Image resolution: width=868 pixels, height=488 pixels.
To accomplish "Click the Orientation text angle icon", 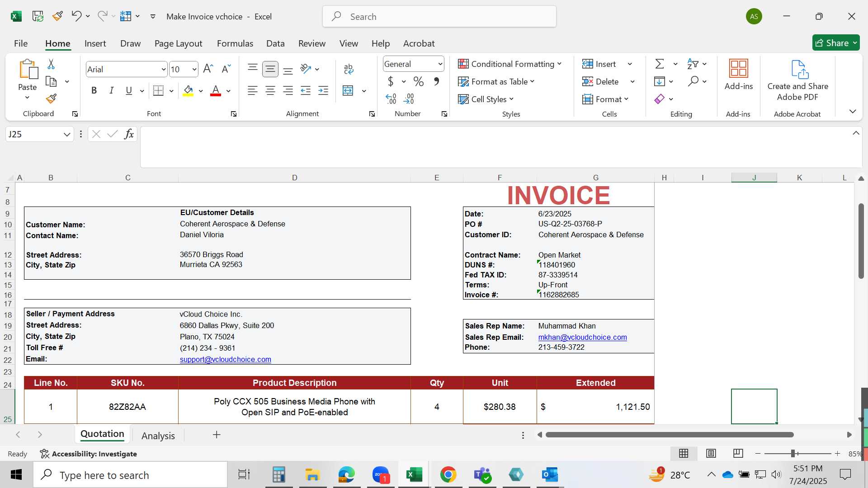I will [306, 69].
